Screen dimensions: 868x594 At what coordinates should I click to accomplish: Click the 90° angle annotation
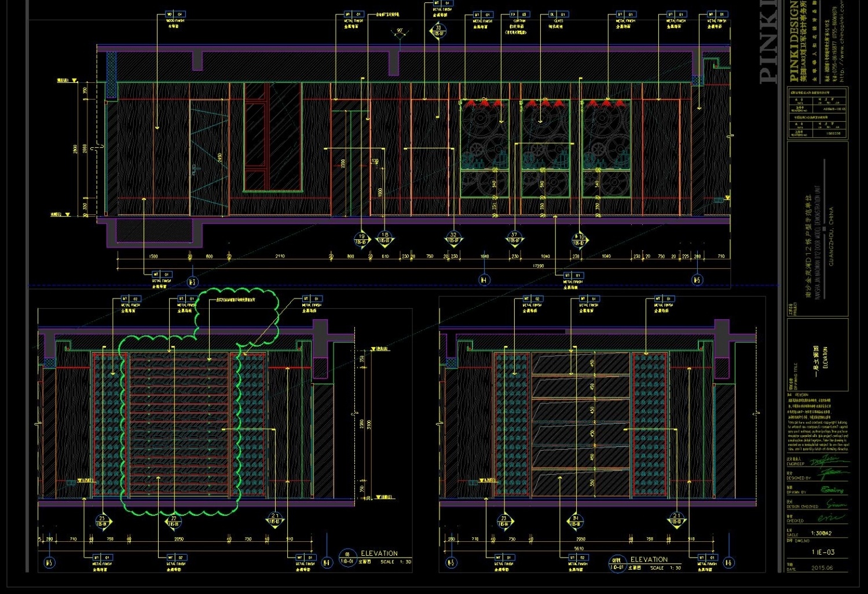click(x=400, y=31)
